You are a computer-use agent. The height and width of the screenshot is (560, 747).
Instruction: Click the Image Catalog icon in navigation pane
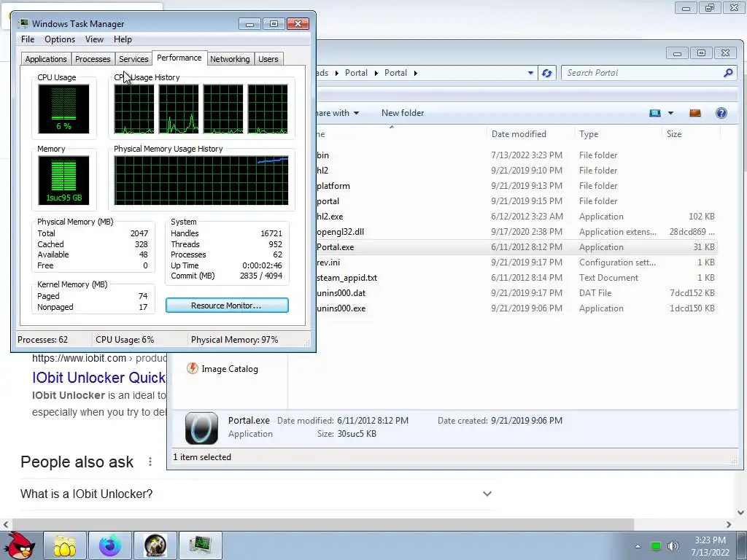click(193, 368)
